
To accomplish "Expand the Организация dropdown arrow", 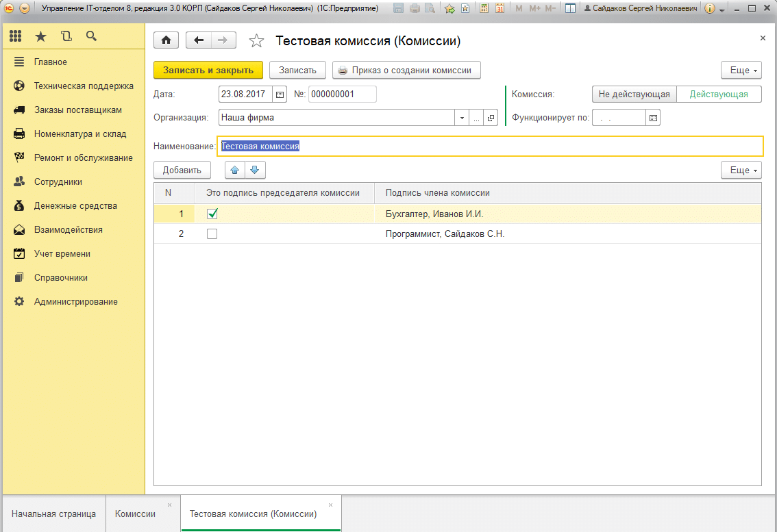I will click(x=462, y=118).
